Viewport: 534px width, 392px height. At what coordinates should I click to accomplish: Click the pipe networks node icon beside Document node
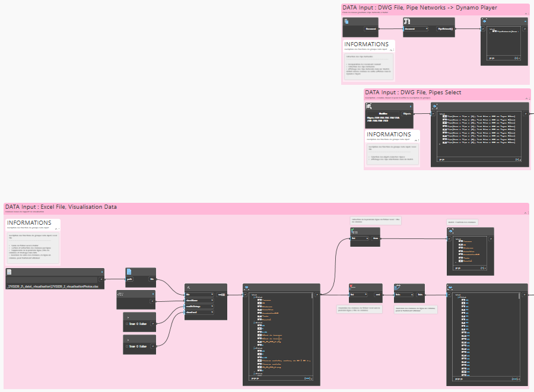407,21
